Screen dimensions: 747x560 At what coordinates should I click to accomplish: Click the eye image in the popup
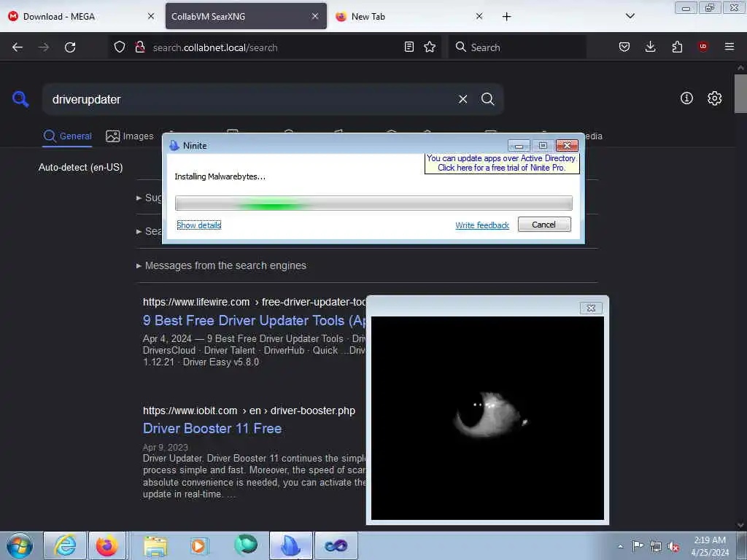pyautogui.click(x=487, y=418)
